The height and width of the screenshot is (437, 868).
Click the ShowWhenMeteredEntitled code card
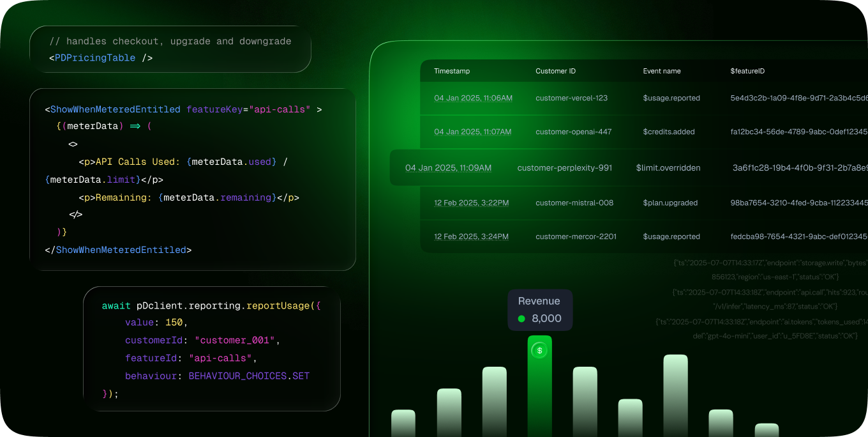point(191,179)
